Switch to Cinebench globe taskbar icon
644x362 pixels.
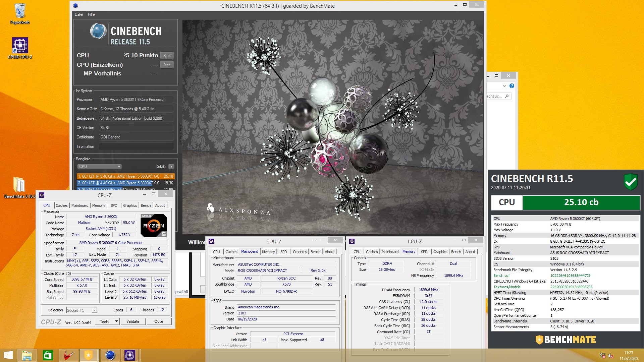[x=110, y=355]
